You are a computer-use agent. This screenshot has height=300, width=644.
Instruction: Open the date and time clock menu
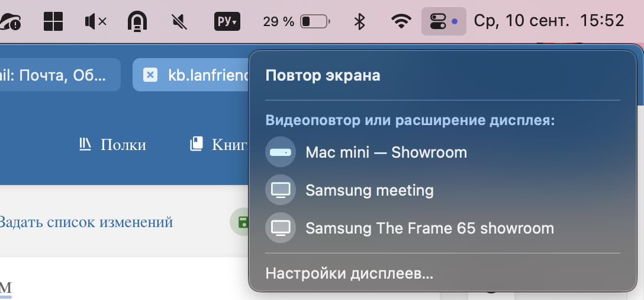pos(549,22)
